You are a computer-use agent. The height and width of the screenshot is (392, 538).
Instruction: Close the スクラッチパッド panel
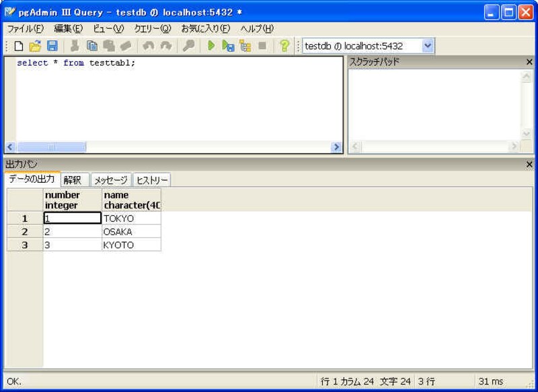click(x=529, y=62)
